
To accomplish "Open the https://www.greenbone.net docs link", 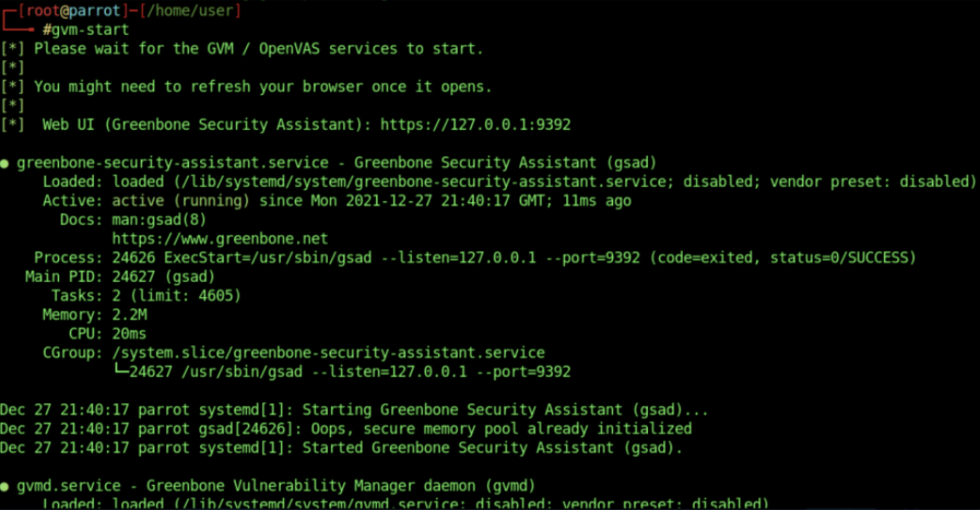I will pyautogui.click(x=220, y=239).
